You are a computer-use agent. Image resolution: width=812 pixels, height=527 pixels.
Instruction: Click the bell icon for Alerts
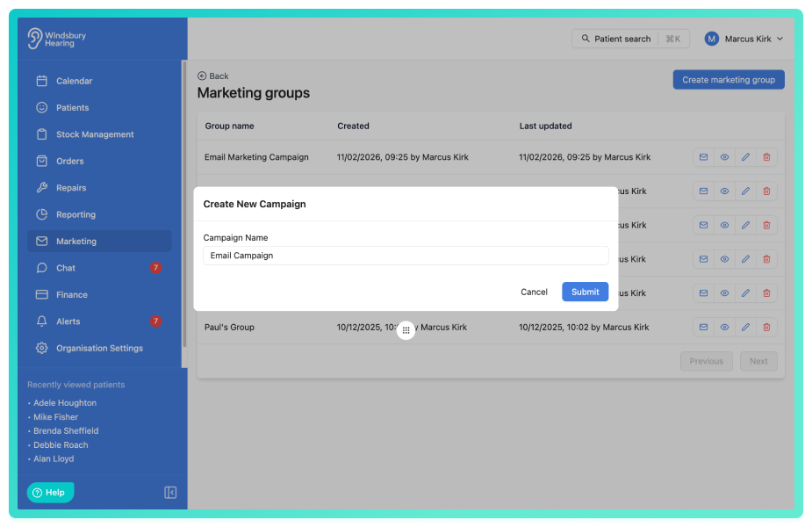(42, 321)
